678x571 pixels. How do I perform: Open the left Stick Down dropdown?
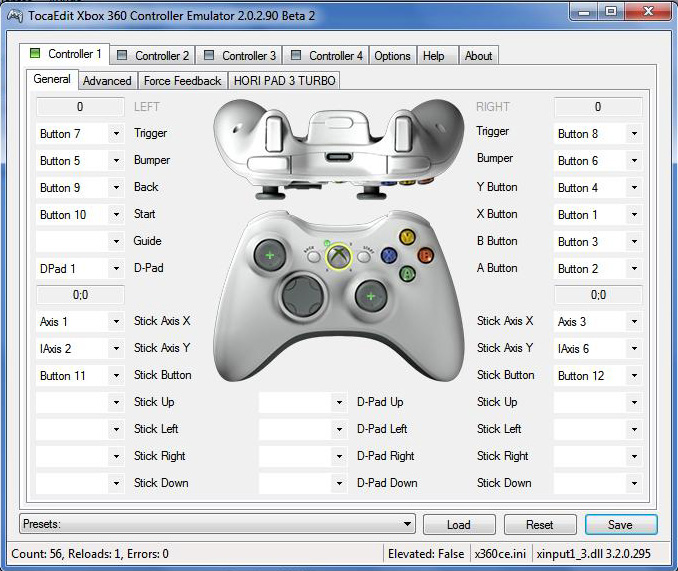pyautogui.click(x=80, y=483)
